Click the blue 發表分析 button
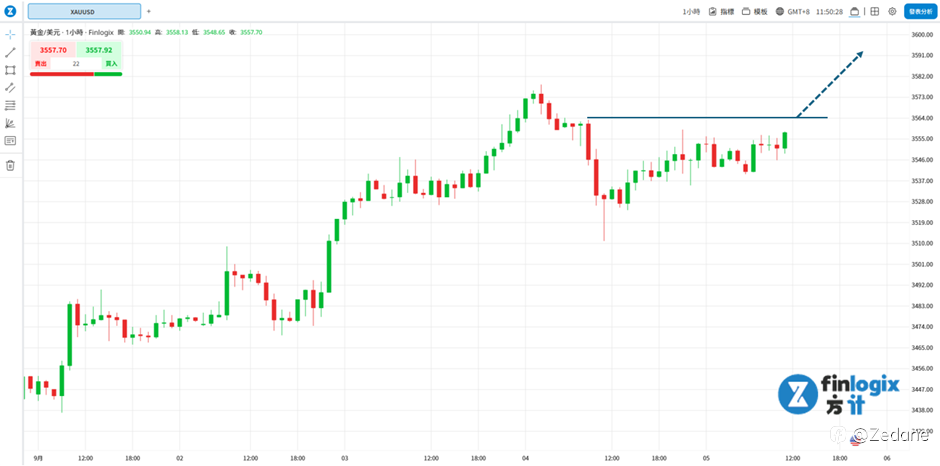 [x=920, y=11]
